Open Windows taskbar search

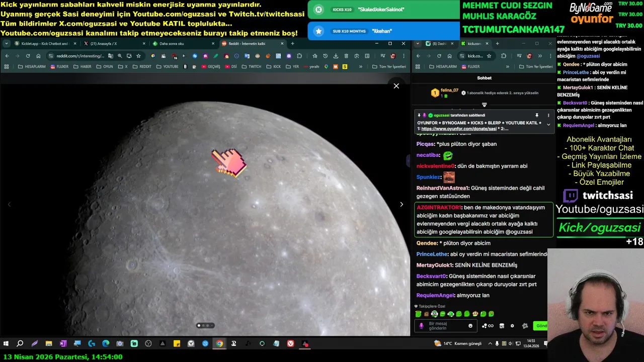click(x=20, y=344)
